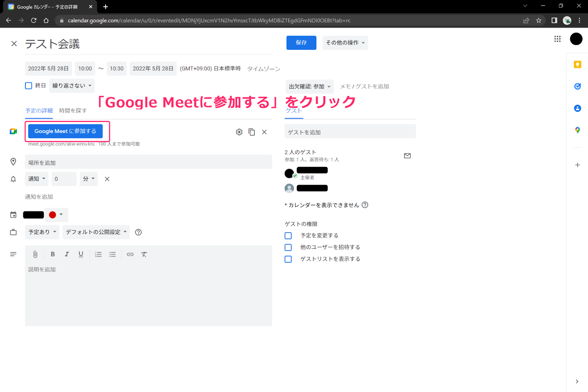Open the event color dropdown
Viewport: 588px width, 392px height.
56,215
